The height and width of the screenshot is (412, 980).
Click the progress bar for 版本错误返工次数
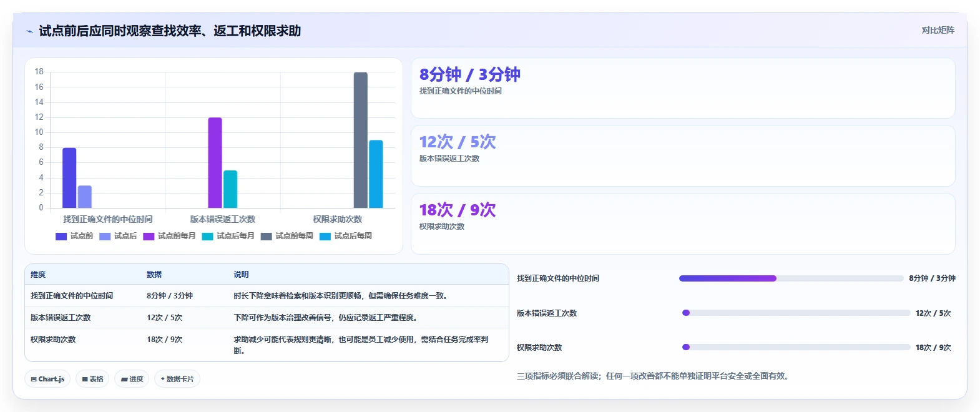coord(796,313)
